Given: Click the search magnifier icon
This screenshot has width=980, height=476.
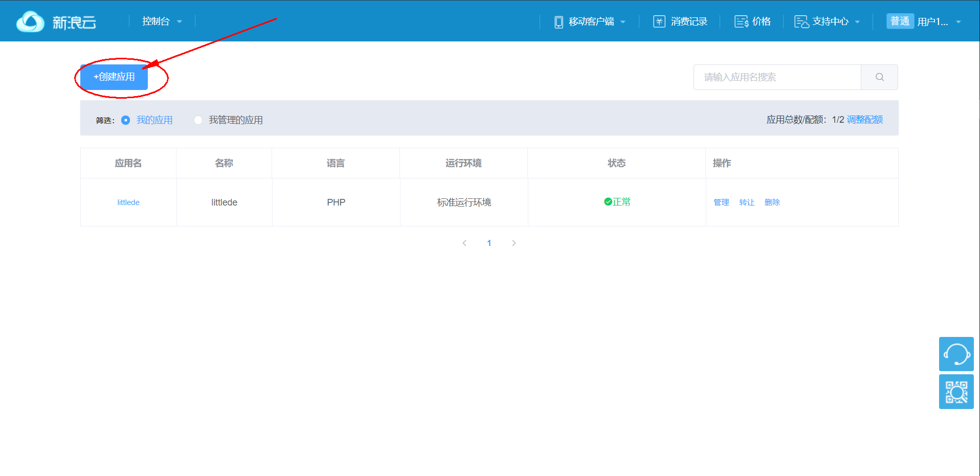Looking at the screenshot, I should click(x=879, y=77).
